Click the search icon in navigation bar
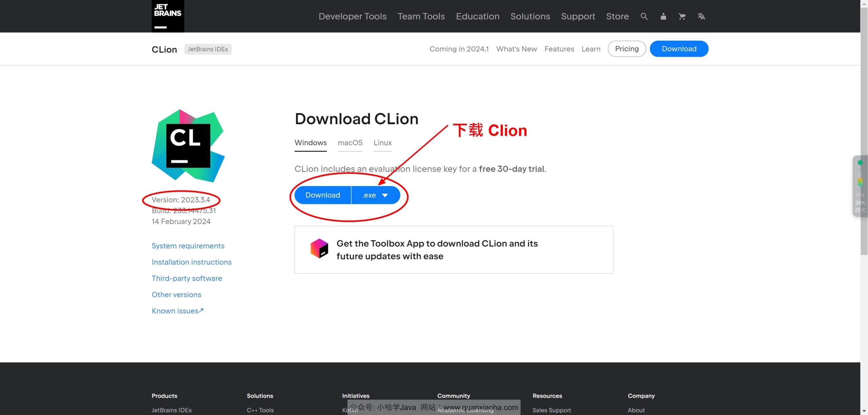 pyautogui.click(x=644, y=16)
